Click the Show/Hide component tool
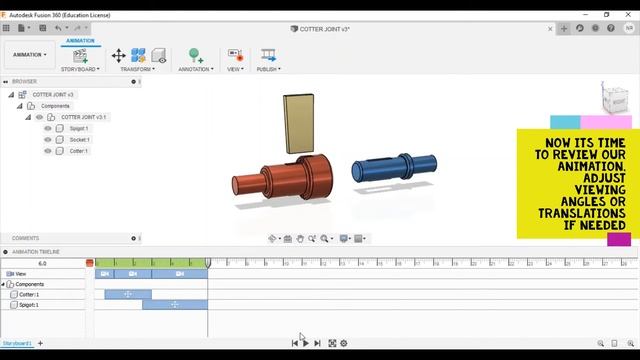 coord(159,56)
